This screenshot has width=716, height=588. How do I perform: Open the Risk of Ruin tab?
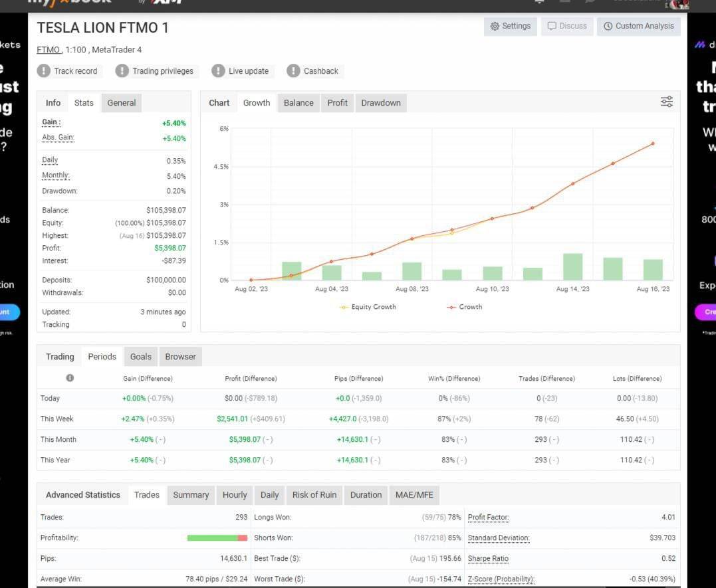[x=314, y=495]
